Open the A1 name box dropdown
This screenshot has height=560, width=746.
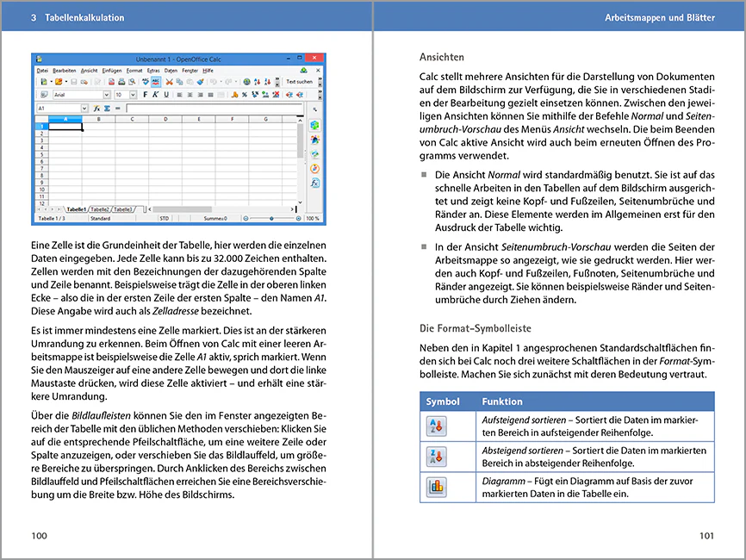click(x=84, y=109)
